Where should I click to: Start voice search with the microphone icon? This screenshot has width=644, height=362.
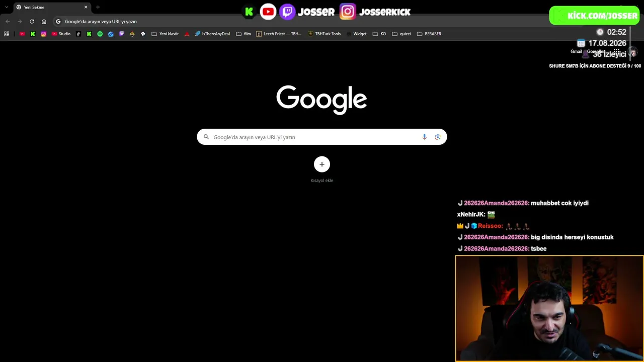pos(424,137)
